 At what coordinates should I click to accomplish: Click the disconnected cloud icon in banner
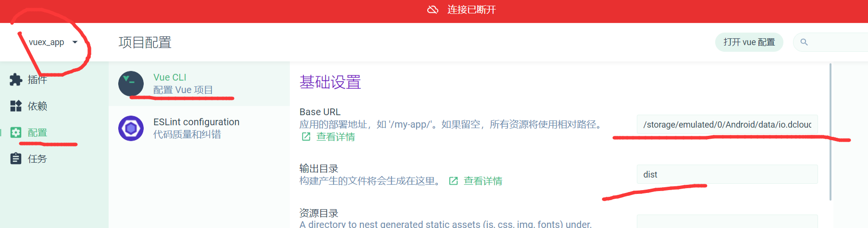point(433,10)
